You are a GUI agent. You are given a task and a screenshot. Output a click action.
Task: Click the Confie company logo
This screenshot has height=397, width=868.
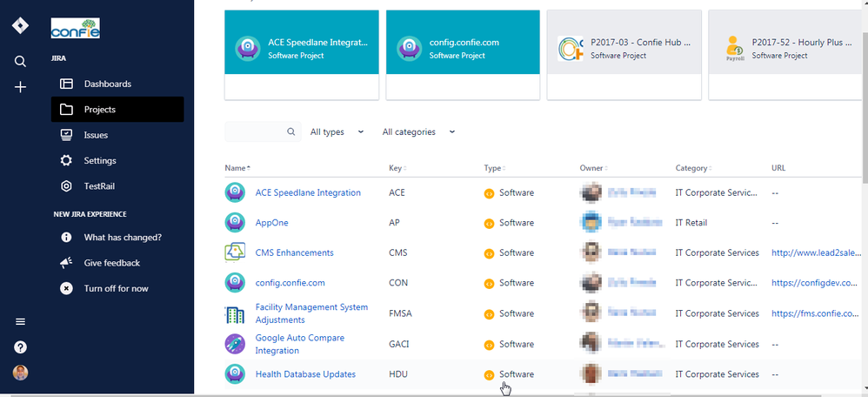pos(76,28)
